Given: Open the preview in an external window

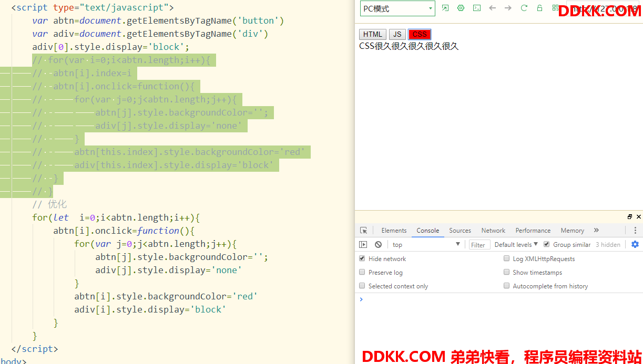Looking at the screenshot, I should [445, 8].
